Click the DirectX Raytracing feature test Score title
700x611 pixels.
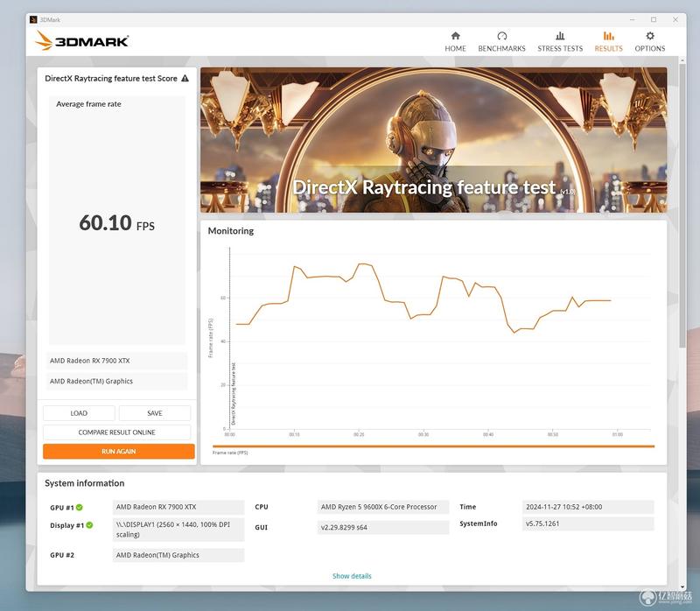pyautogui.click(x=111, y=79)
